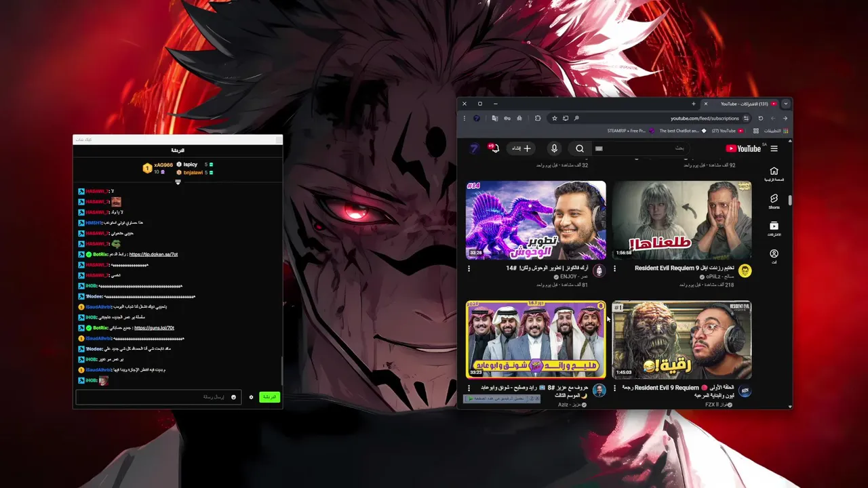Click the install/share icon beside the star
The height and width of the screenshot is (488, 868).
click(x=566, y=118)
